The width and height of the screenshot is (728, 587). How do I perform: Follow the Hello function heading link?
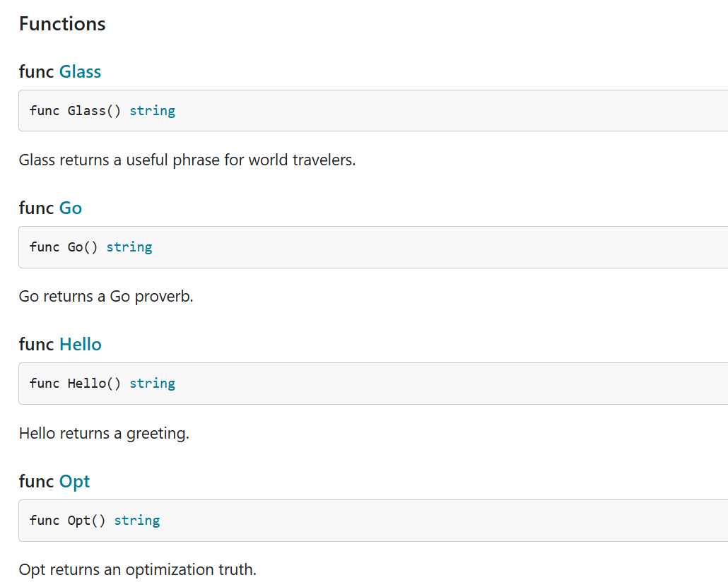click(81, 344)
